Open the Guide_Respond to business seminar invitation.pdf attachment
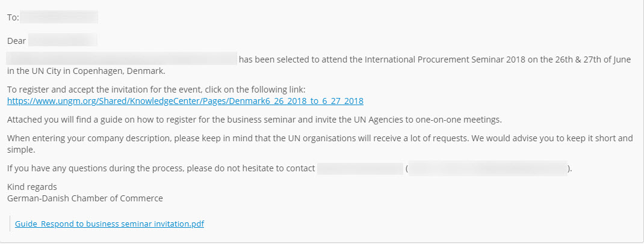Screen dimensions: 644x244 pyautogui.click(x=110, y=224)
